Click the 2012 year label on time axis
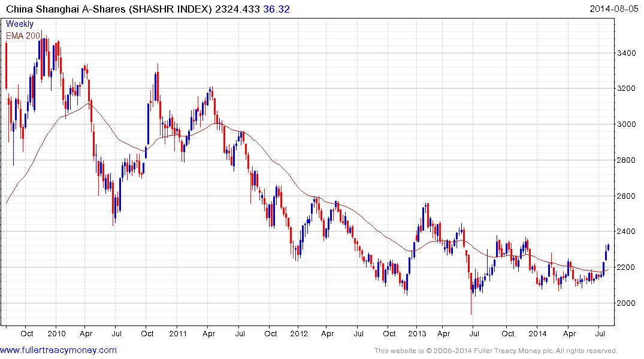This screenshot has height=359, width=644. point(298,333)
